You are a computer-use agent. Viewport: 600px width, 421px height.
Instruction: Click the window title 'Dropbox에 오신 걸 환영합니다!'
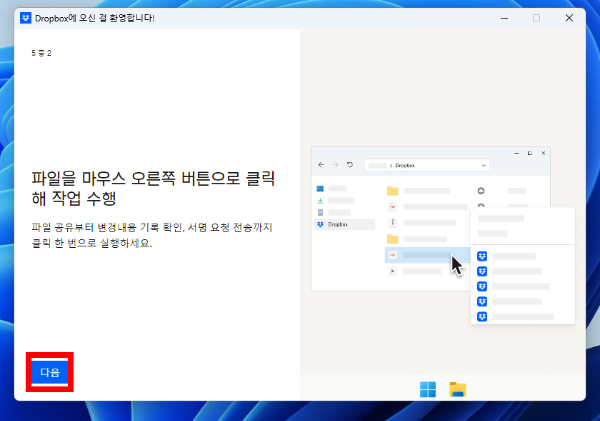coord(95,18)
